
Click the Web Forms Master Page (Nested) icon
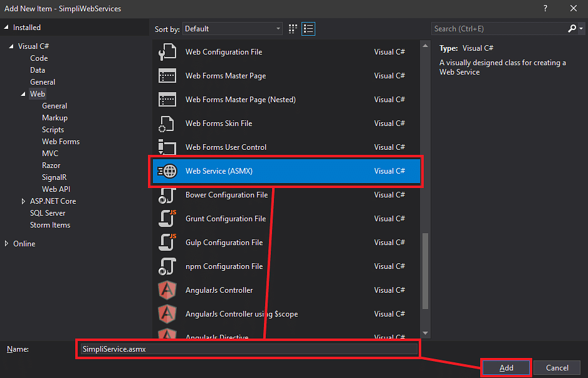[x=167, y=100]
